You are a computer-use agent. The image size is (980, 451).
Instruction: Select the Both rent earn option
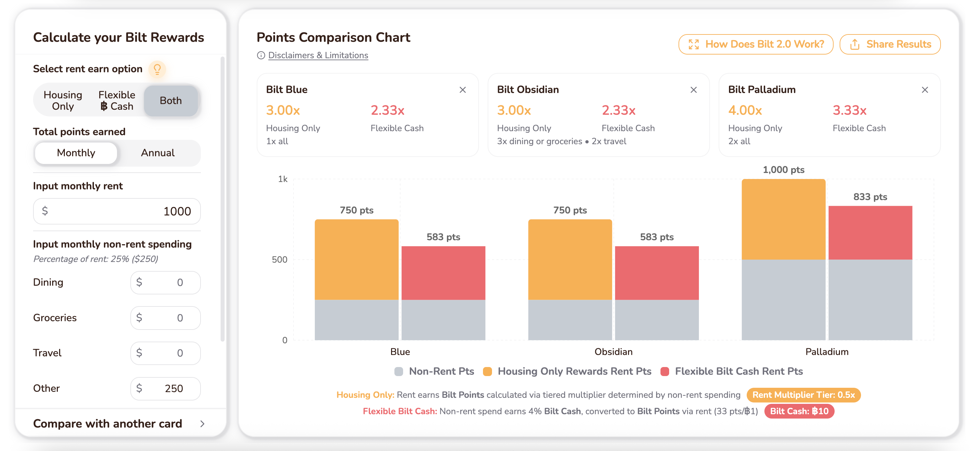171,101
